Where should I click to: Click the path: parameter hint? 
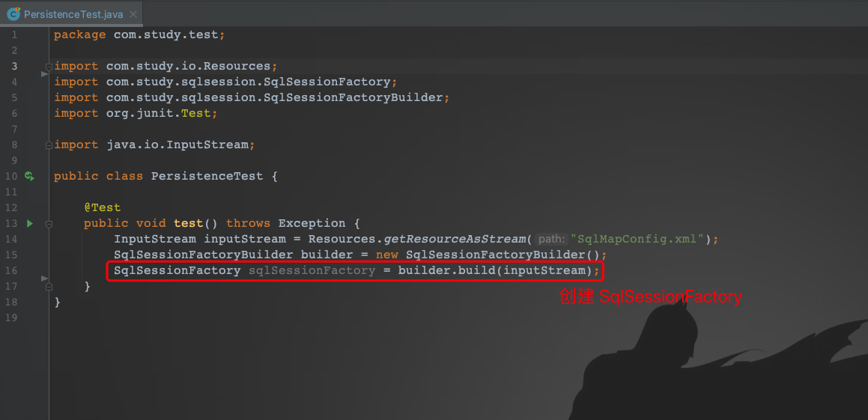551,240
